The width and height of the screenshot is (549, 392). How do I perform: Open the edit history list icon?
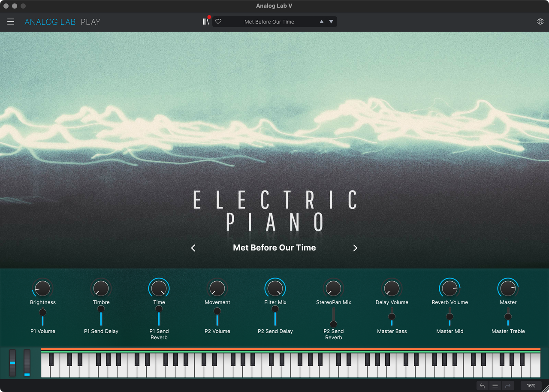495,386
